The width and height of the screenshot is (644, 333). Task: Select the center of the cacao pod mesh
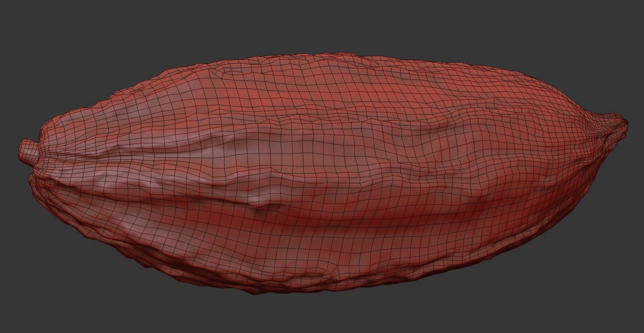tap(321, 171)
